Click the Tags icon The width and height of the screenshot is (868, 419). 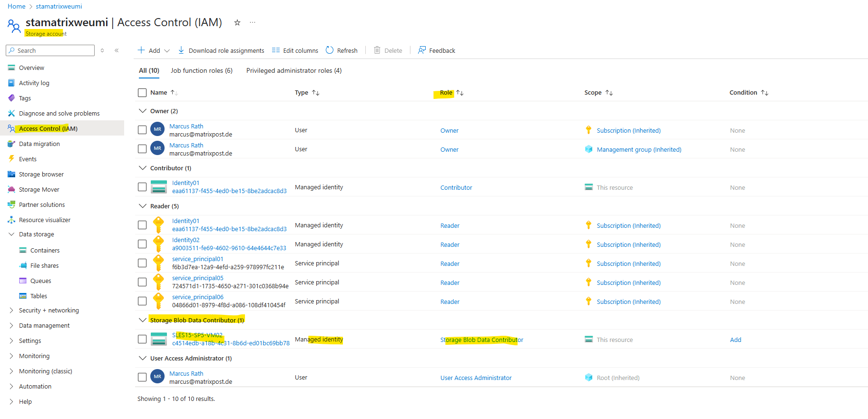coord(11,98)
